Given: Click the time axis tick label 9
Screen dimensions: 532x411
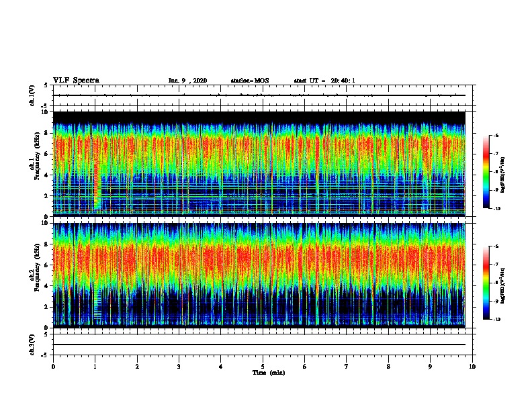Looking at the screenshot, I should (430, 367).
